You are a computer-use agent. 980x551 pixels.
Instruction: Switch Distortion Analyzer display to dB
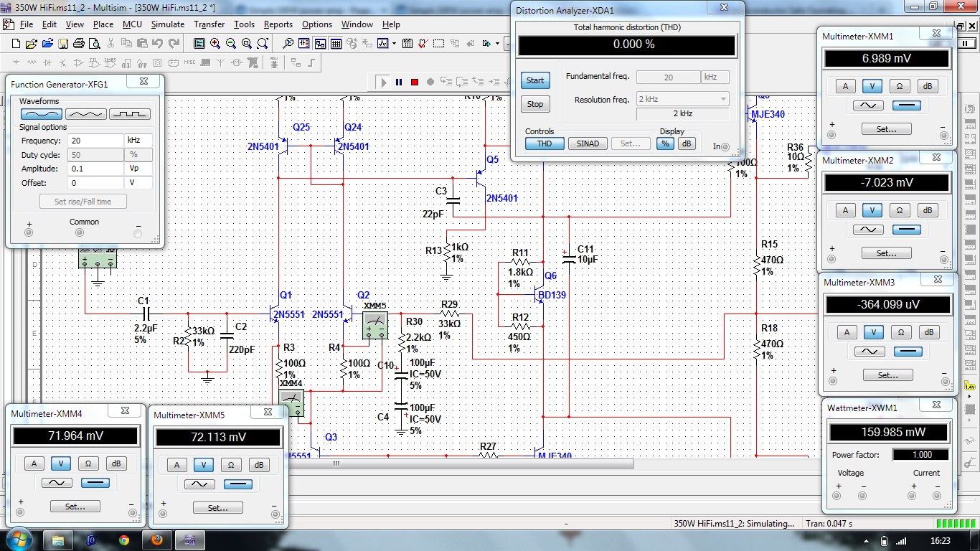pos(687,143)
